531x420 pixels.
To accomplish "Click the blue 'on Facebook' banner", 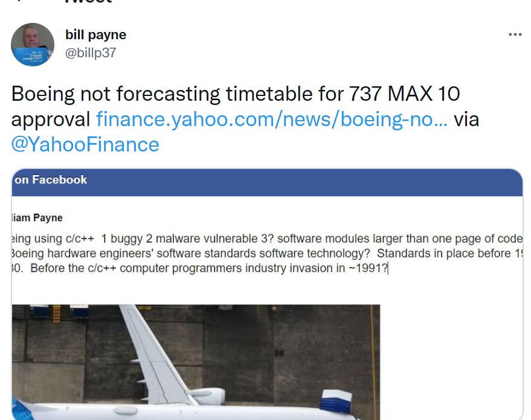I will (x=267, y=182).
